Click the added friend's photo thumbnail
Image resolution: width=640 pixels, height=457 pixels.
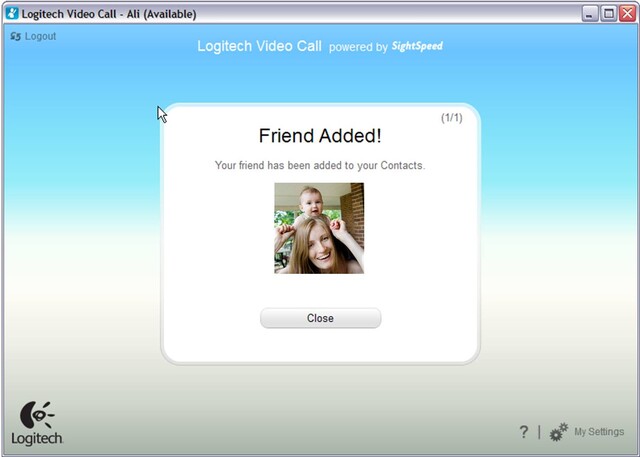319,228
